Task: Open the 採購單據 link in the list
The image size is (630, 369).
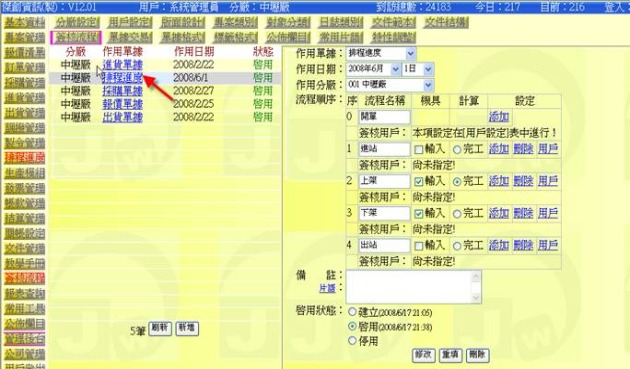Action: (123, 91)
